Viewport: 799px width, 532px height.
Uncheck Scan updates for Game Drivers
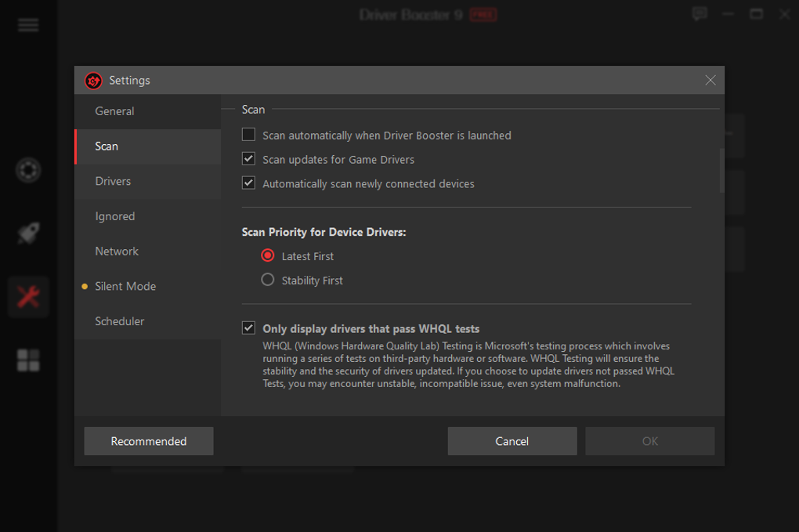(248, 158)
